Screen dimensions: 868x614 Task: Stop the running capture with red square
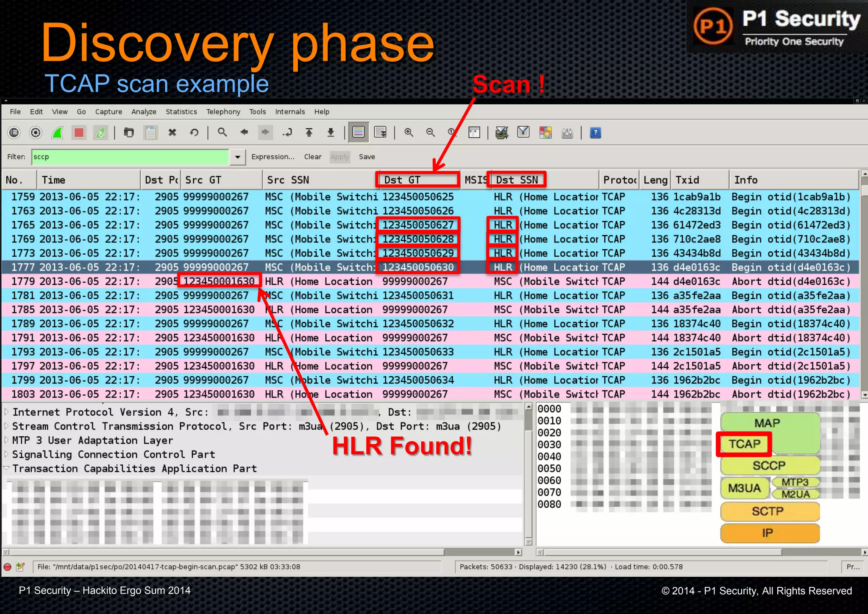click(79, 133)
